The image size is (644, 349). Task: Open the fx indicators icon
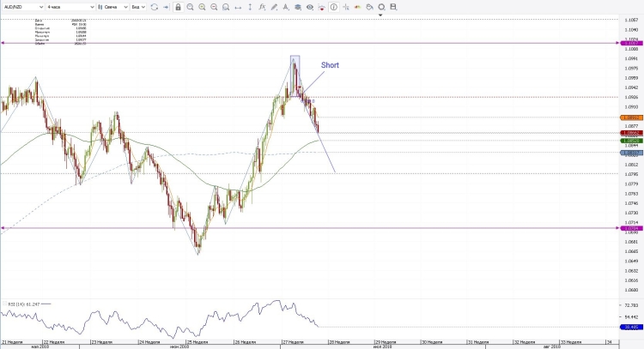pos(262,7)
